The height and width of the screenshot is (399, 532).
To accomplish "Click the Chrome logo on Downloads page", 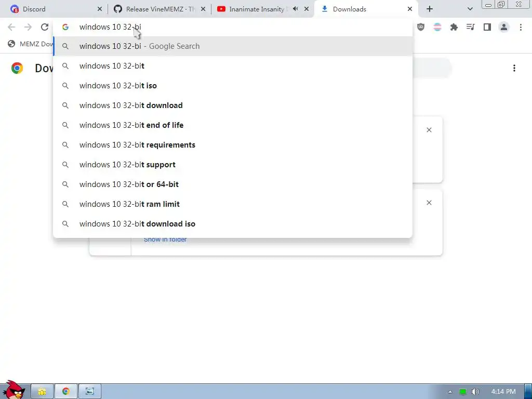I will pos(17,68).
